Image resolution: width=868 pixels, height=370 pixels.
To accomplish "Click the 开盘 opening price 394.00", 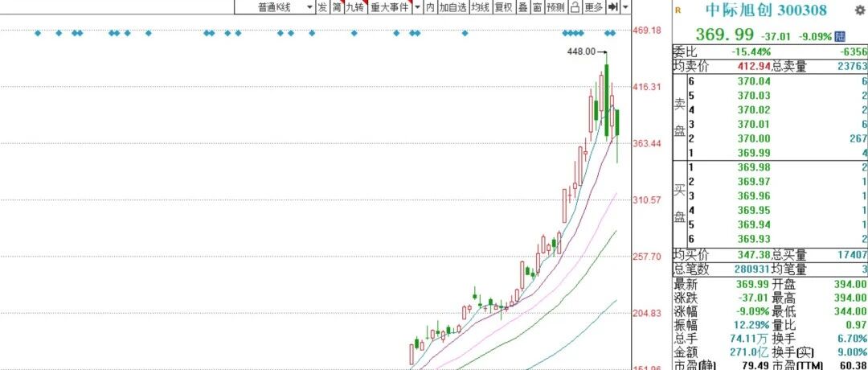I will pyautogui.click(x=851, y=285).
